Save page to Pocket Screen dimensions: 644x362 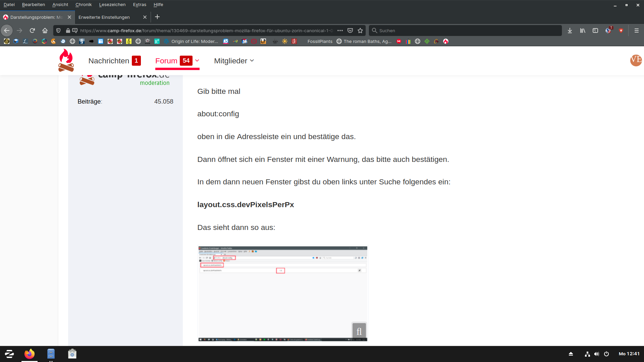click(350, 31)
